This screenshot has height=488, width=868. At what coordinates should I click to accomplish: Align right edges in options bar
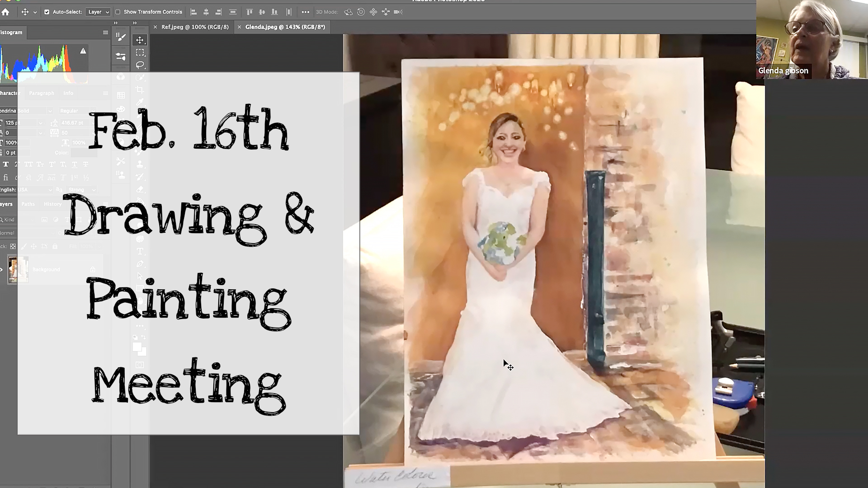(x=219, y=12)
